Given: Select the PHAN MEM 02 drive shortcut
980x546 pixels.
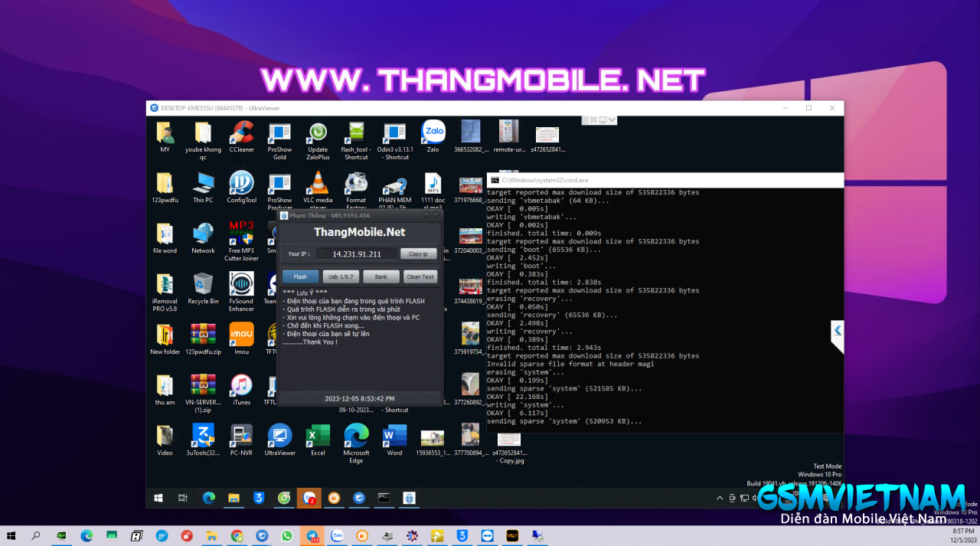Looking at the screenshot, I should 394,190.
